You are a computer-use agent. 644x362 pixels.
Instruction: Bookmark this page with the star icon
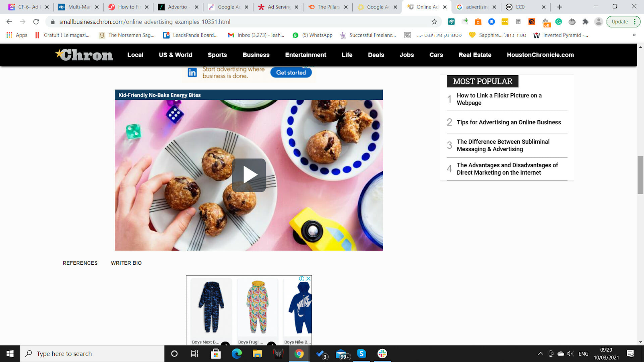434,22
